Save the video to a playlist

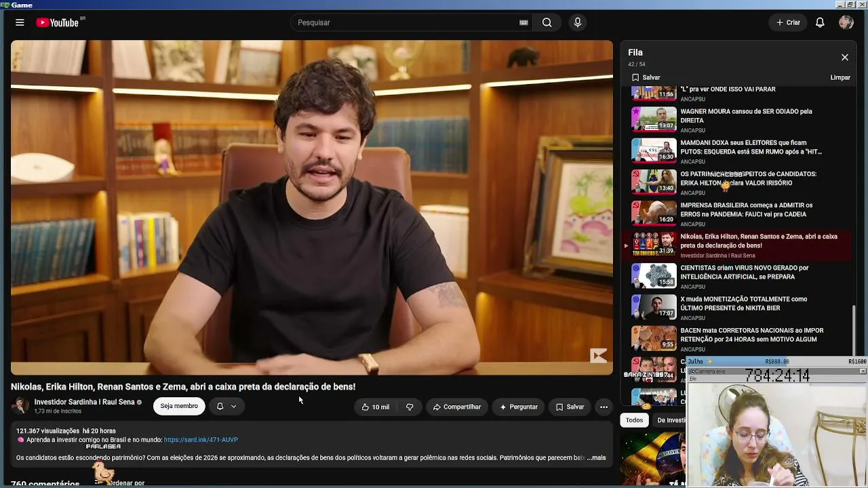[570, 407]
